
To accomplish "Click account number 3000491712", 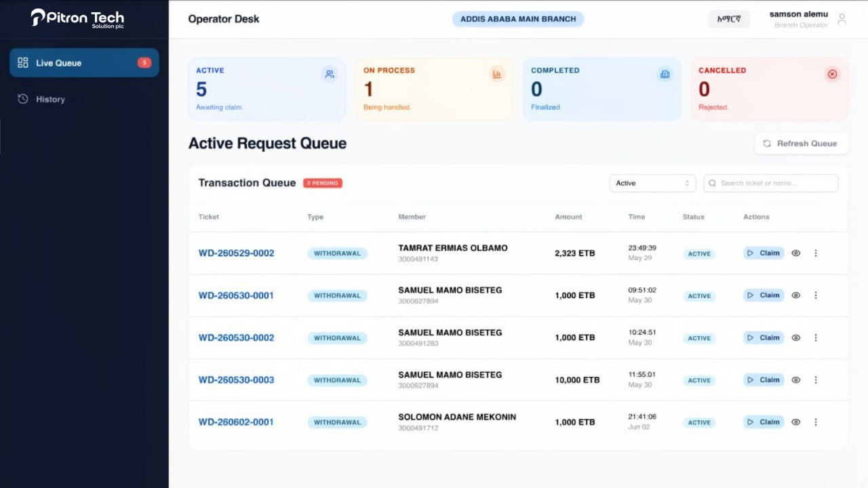I will click(418, 428).
